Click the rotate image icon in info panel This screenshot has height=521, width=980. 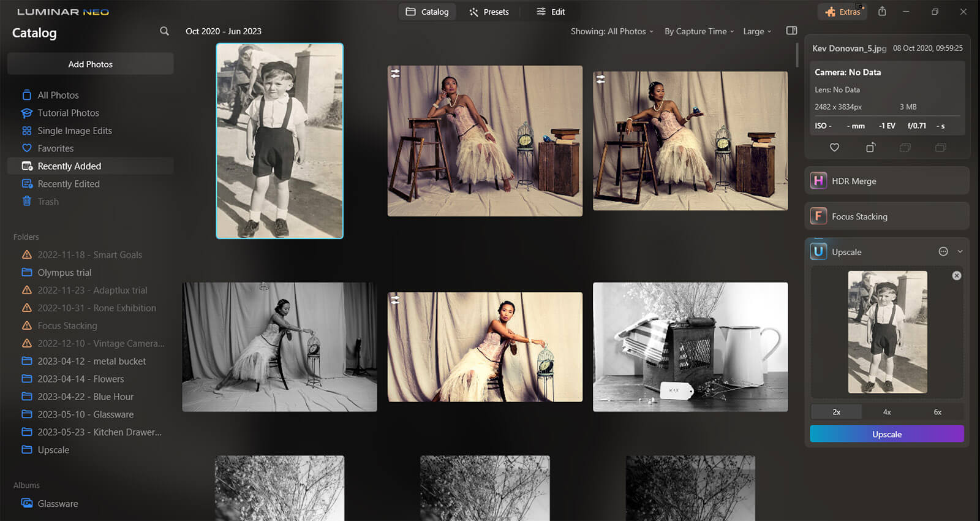870,147
